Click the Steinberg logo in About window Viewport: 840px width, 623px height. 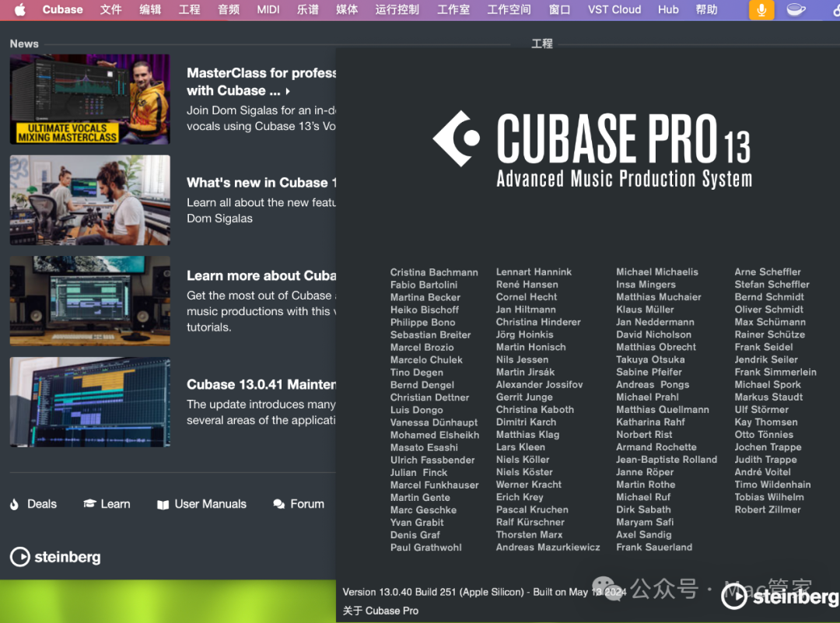pos(780,597)
